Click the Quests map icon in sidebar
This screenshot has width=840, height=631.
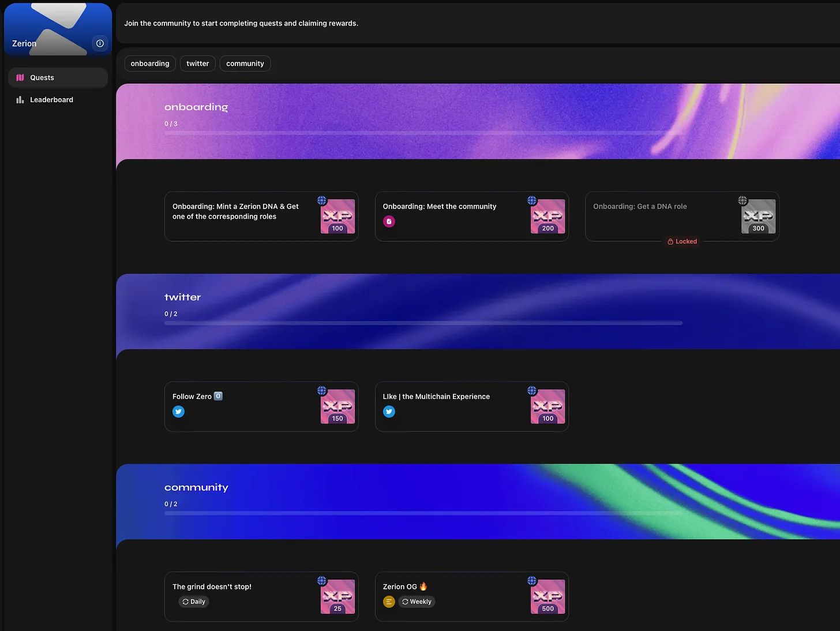tap(20, 77)
